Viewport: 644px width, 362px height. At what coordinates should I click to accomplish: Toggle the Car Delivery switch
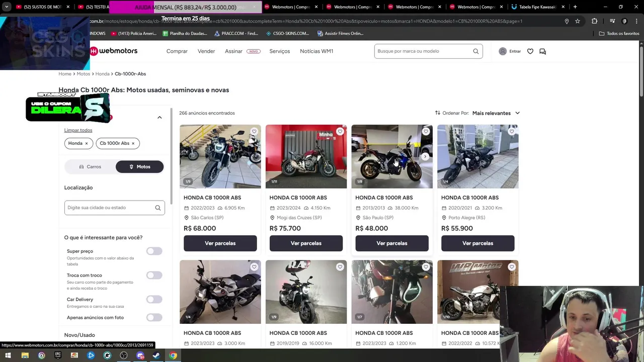click(x=154, y=299)
